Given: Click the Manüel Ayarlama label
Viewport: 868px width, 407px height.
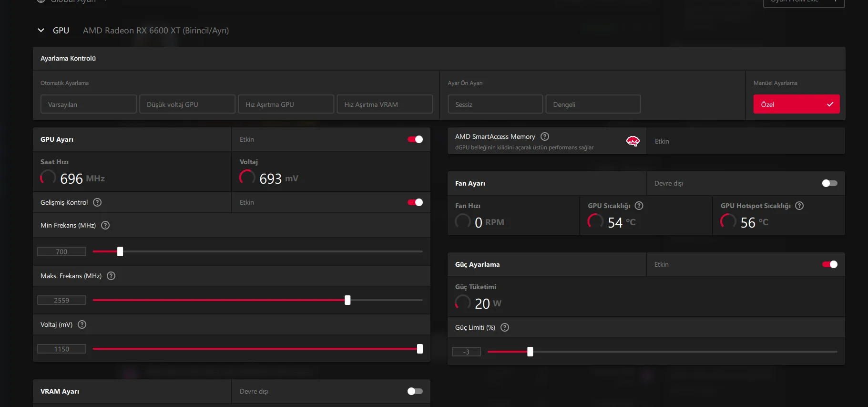Looking at the screenshot, I should (776, 83).
